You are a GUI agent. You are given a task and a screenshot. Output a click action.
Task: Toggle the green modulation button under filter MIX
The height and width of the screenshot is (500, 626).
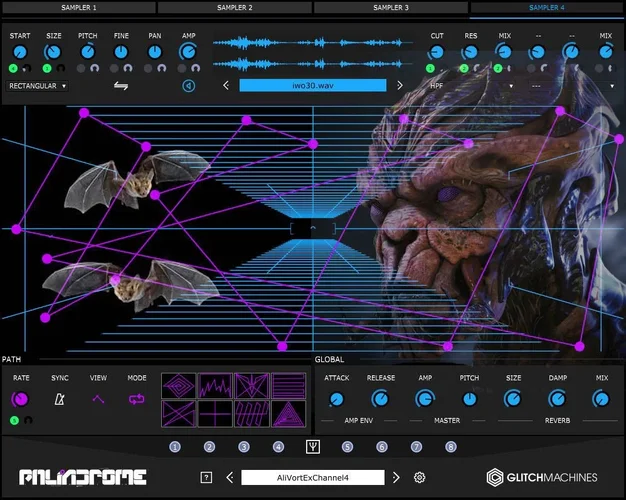[497, 68]
